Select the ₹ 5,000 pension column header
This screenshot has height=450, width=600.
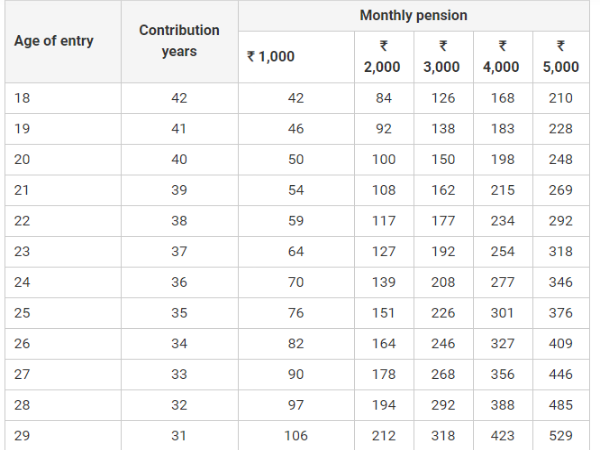click(x=561, y=57)
